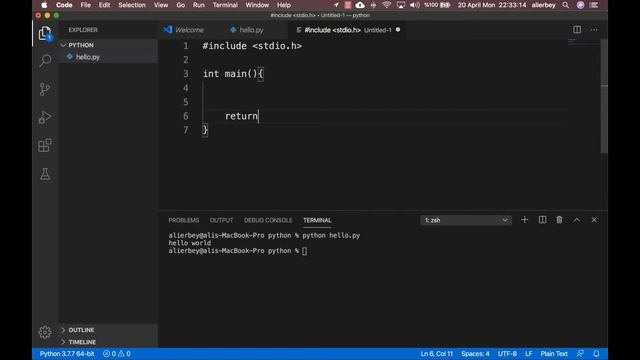This screenshot has width=640, height=360.
Task: Open the Test flask view
Action: (45, 174)
